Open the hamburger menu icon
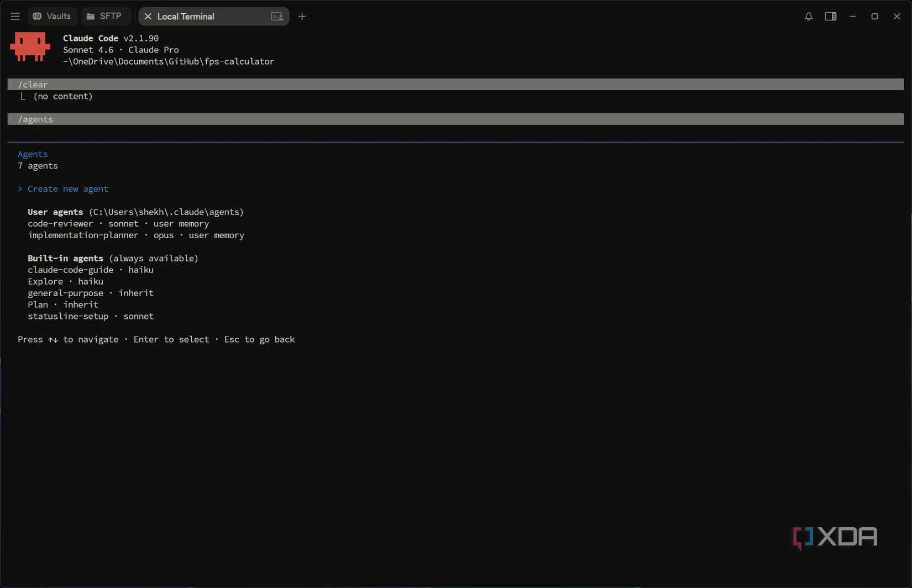This screenshot has width=912, height=588. pyautogui.click(x=15, y=17)
